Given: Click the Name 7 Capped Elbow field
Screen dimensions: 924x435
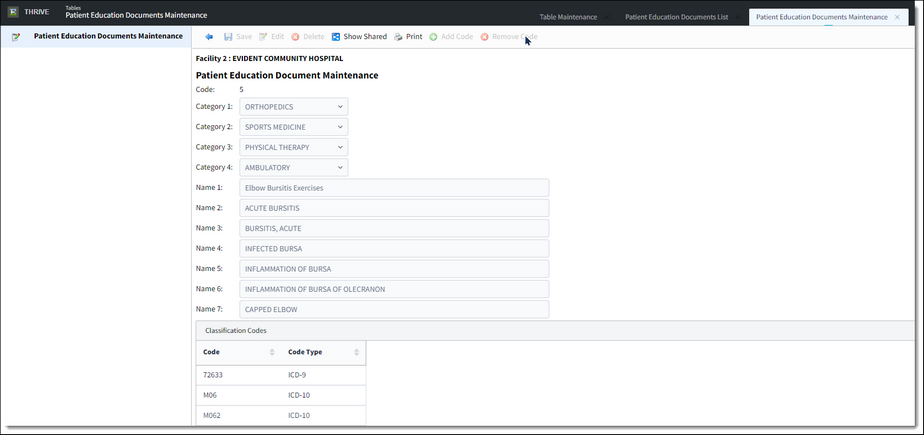Looking at the screenshot, I should pyautogui.click(x=394, y=309).
